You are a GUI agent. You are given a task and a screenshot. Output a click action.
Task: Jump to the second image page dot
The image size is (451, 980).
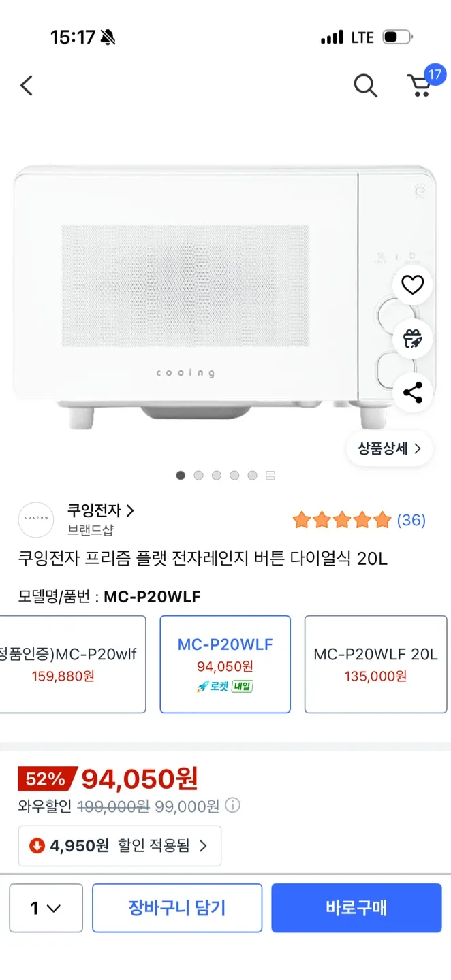[198, 476]
